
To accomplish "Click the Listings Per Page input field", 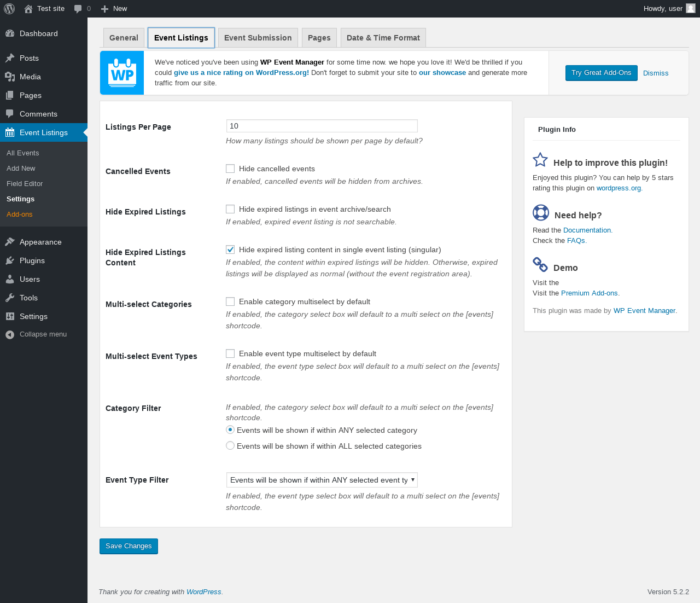I will pos(322,126).
